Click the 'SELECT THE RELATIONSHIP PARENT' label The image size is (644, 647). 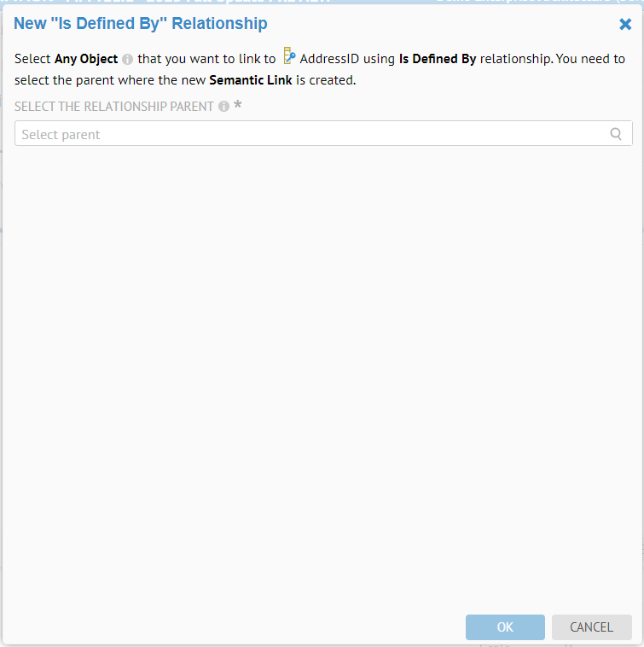(114, 107)
